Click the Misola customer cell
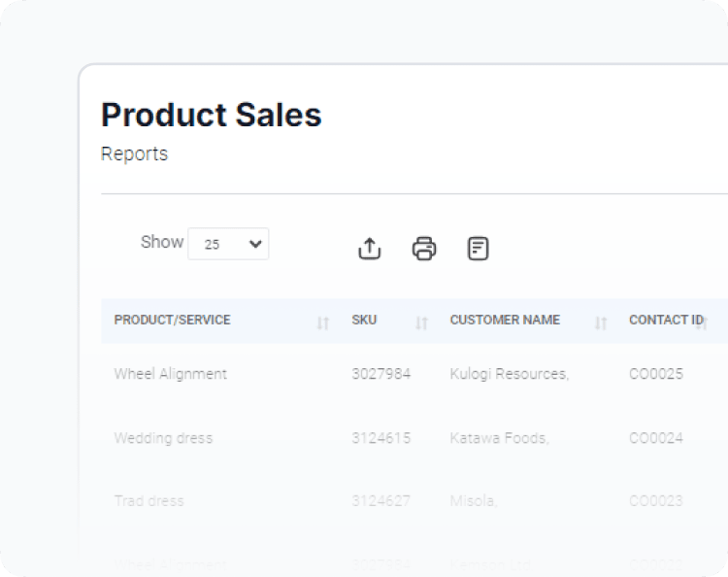Image resolution: width=728 pixels, height=577 pixels. pyautogui.click(x=474, y=501)
